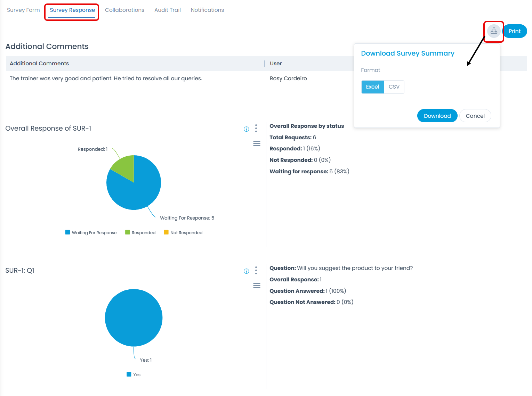
Task: Expand hamburger chart menu for SUR-1: Q1
Action: [x=257, y=286]
